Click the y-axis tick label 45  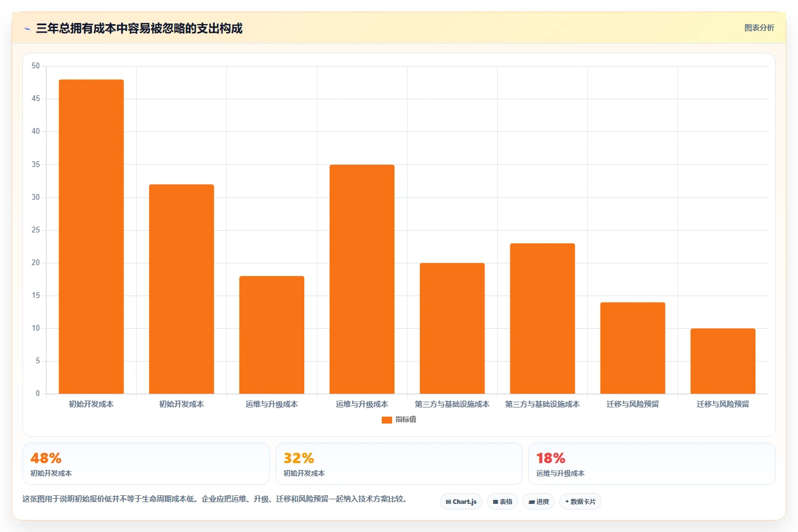point(36,99)
